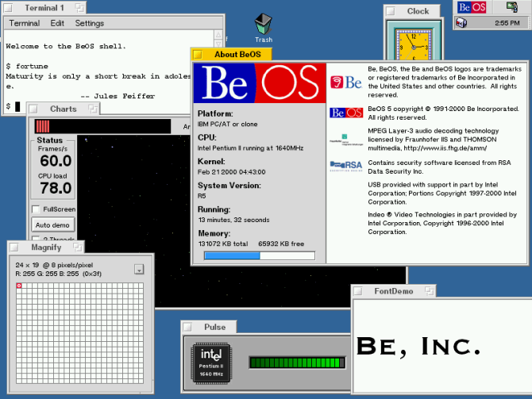The image size is (532, 399).
Task: Click '$ fortune' line in Terminal
Action: pyautogui.click(x=27, y=66)
